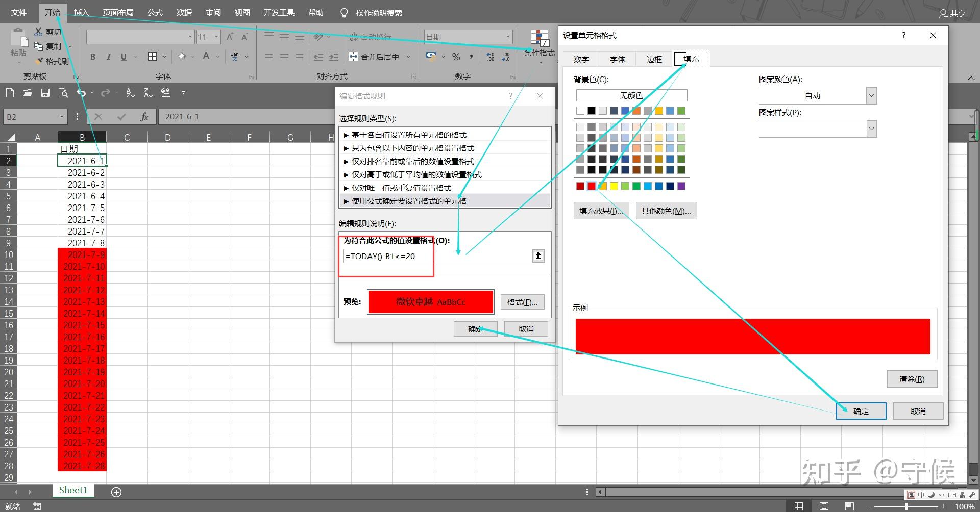Image resolution: width=980 pixels, height=512 pixels.
Task: Click the collapse range arrow beside formula box
Action: coord(538,256)
